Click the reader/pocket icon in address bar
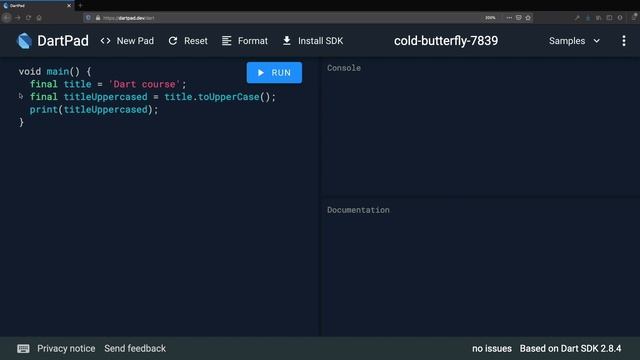The image size is (640, 360). (x=518, y=18)
